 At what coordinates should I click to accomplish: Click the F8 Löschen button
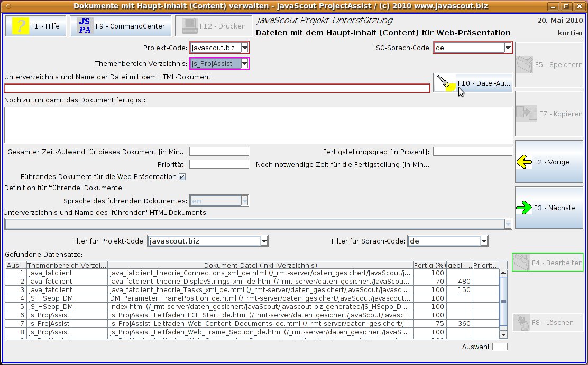point(547,322)
